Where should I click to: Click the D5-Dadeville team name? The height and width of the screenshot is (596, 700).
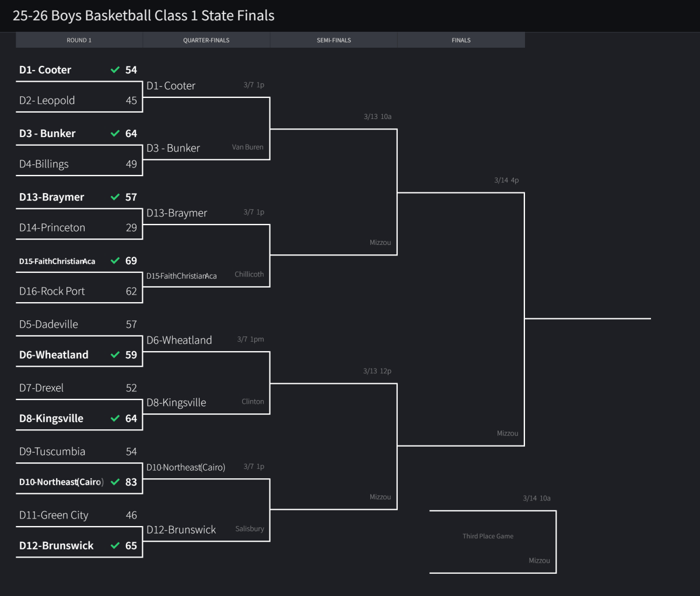tap(48, 324)
